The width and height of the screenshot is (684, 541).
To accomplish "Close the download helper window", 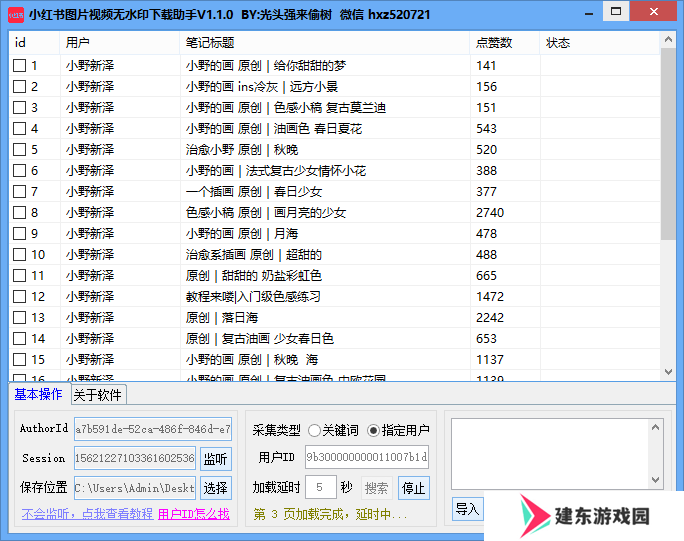I will pos(653,12).
